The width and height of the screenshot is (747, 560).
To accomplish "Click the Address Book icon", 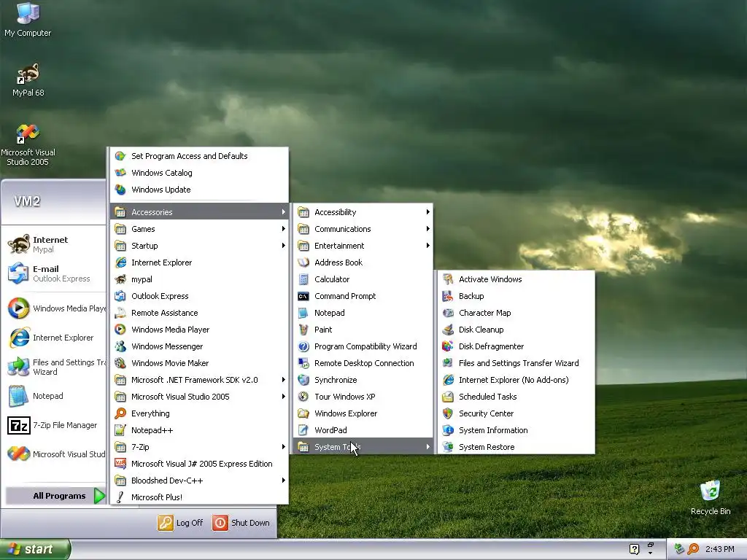I will [303, 262].
